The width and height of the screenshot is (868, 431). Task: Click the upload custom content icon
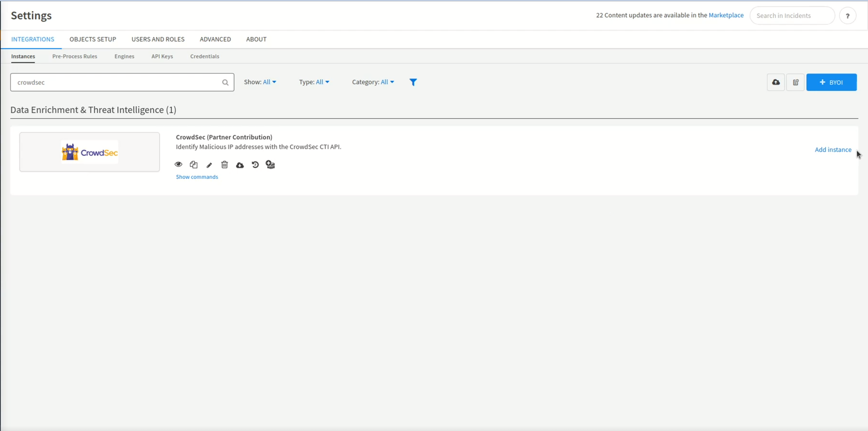click(776, 82)
